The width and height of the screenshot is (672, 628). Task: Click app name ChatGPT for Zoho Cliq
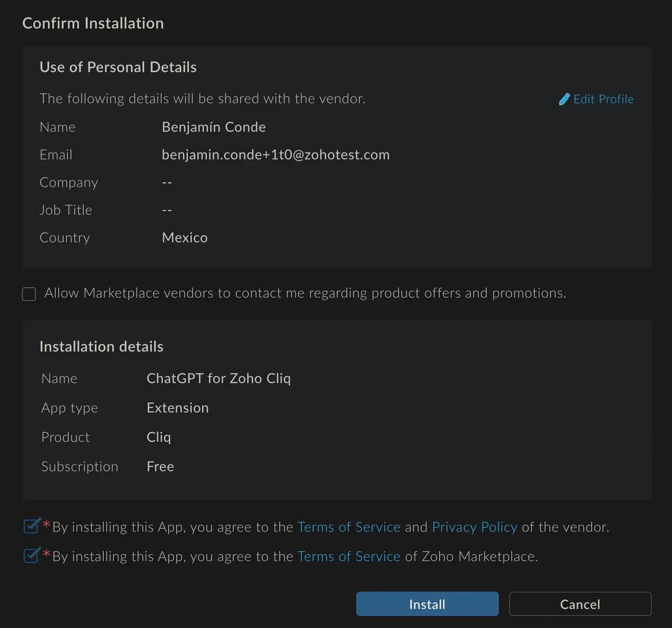pos(219,378)
